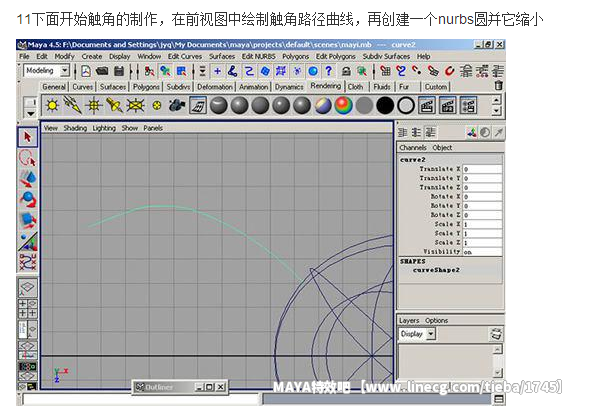Screen dimensions: 604x406
Task: Open Object menu in channel box
Action: 442,148
